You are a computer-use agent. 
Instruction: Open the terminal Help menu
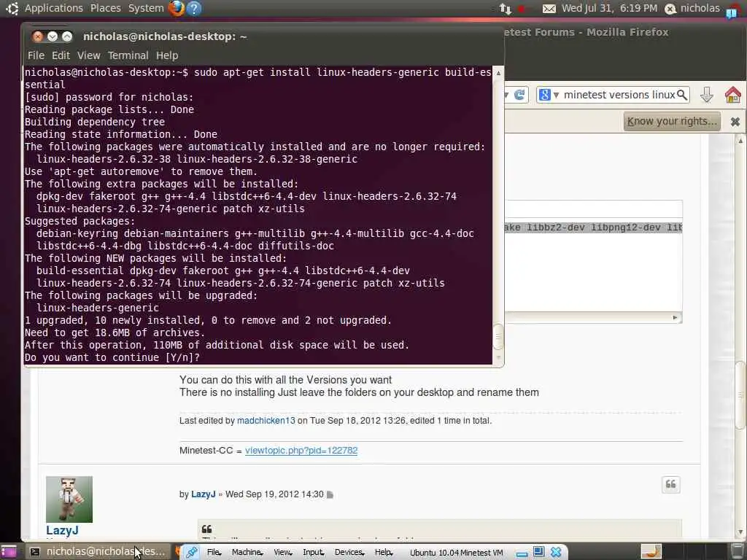coord(167,55)
